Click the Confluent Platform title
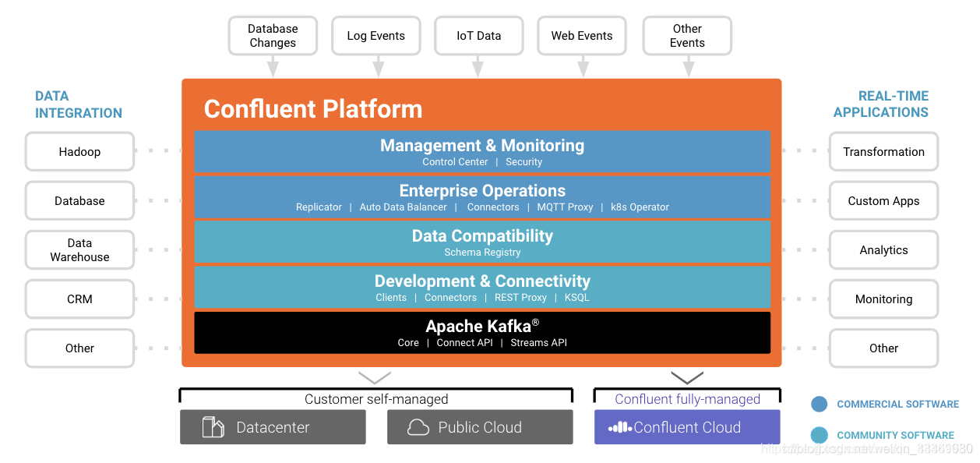Screen dimensions: 980x463 [313, 109]
